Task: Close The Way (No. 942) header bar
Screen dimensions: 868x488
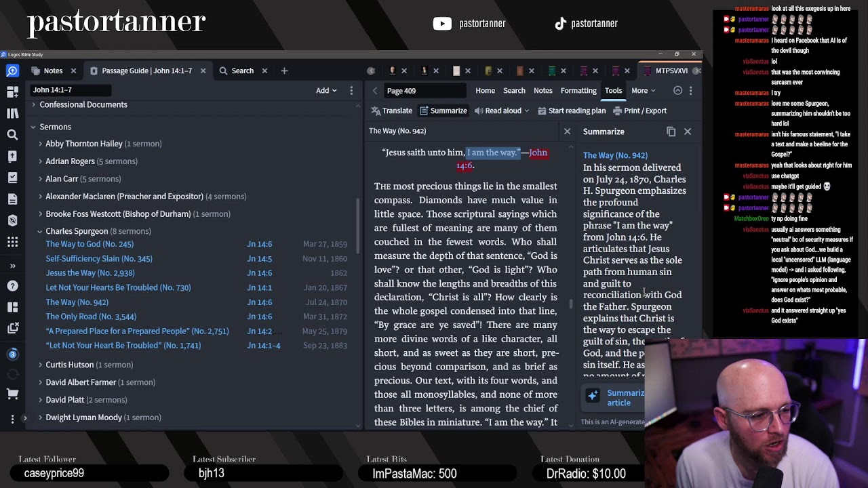Action: pyautogui.click(x=568, y=131)
